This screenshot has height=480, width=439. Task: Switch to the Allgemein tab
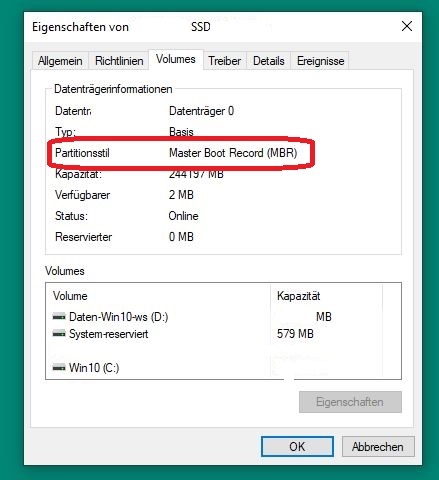pyautogui.click(x=60, y=61)
